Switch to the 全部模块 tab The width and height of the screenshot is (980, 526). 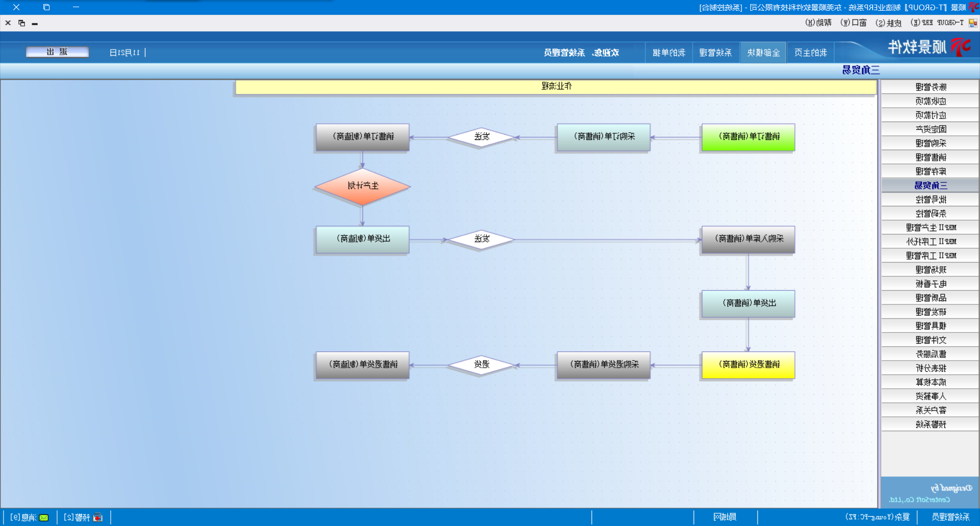click(x=764, y=53)
